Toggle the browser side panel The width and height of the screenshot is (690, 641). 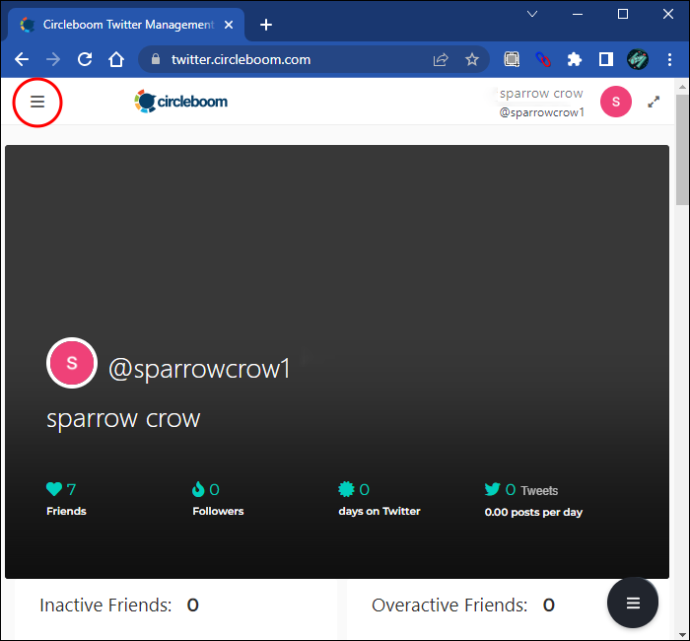click(606, 59)
